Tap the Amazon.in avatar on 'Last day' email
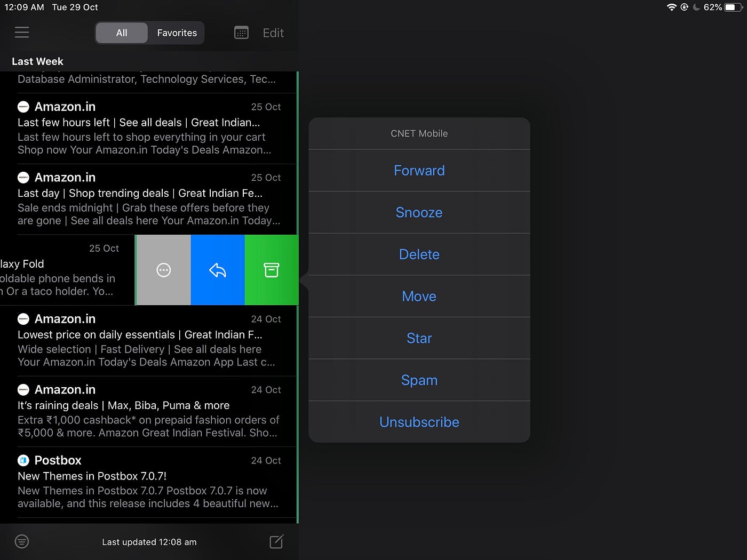This screenshot has height=560, width=747. click(23, 178)
